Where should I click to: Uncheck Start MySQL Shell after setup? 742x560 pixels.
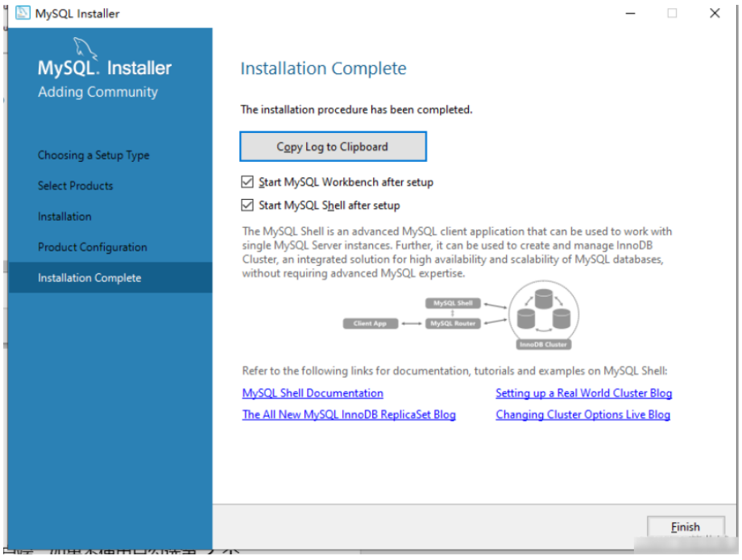(x=247, y=205)
